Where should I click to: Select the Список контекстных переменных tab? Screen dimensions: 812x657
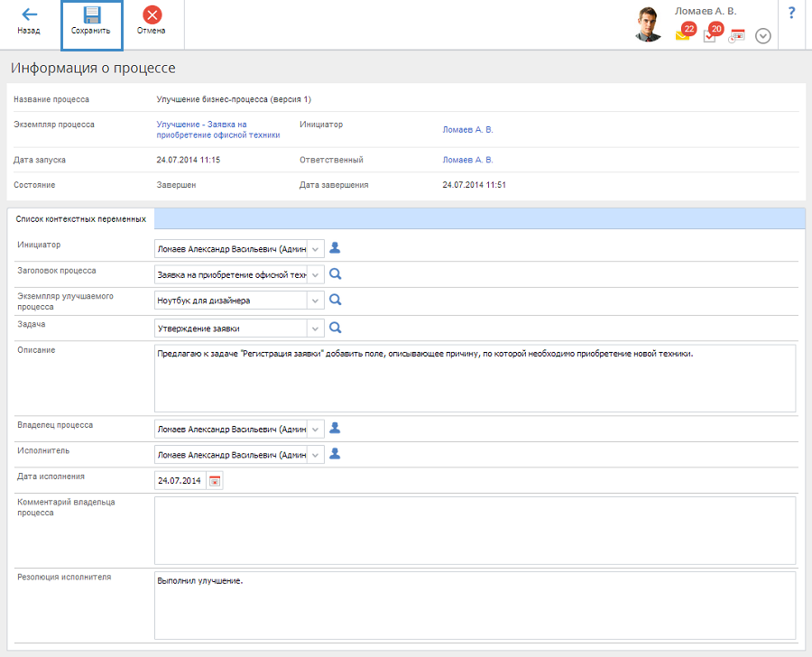pyautogui.click(x=81, y=218)
